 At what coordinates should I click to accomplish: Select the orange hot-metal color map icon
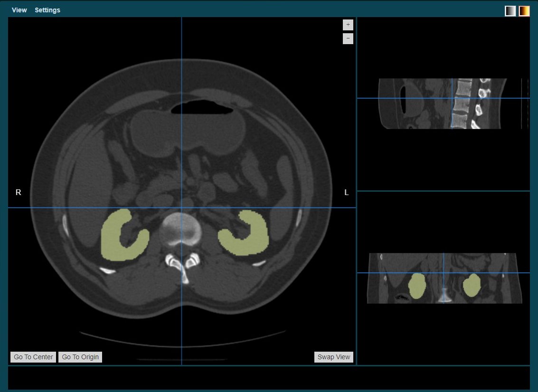pos(524,11)
